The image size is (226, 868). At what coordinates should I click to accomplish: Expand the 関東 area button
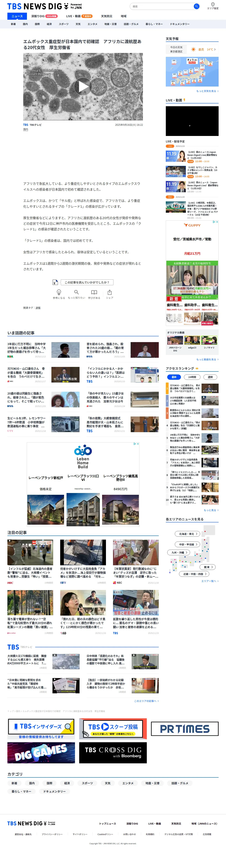208,567
